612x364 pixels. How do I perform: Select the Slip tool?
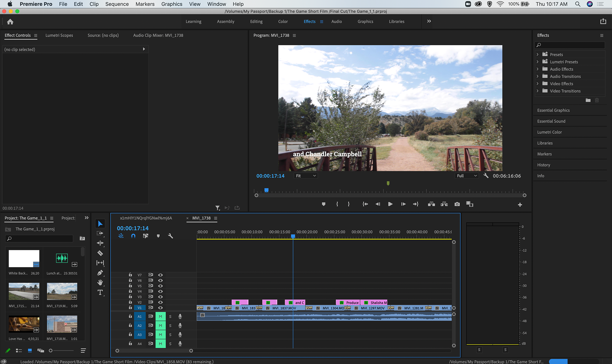coord(100,263)
